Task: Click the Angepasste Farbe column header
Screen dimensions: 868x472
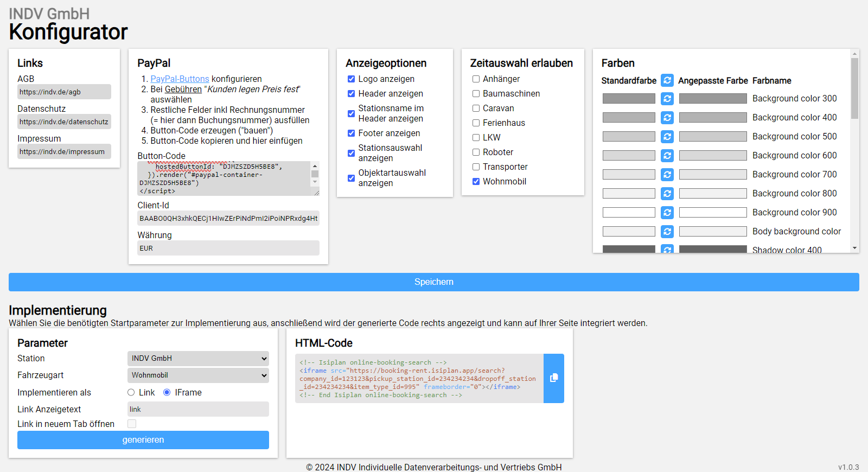Action: tap(713, 81)
